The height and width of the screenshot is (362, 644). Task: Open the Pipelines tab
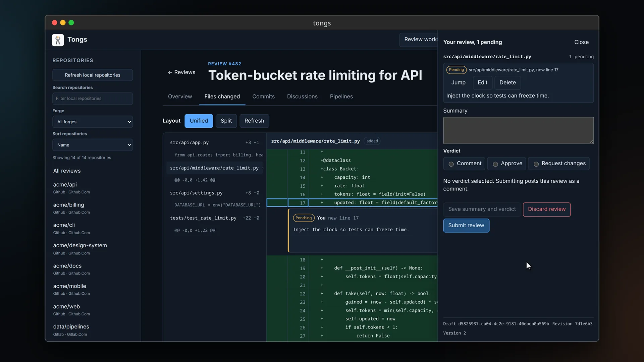341,97
